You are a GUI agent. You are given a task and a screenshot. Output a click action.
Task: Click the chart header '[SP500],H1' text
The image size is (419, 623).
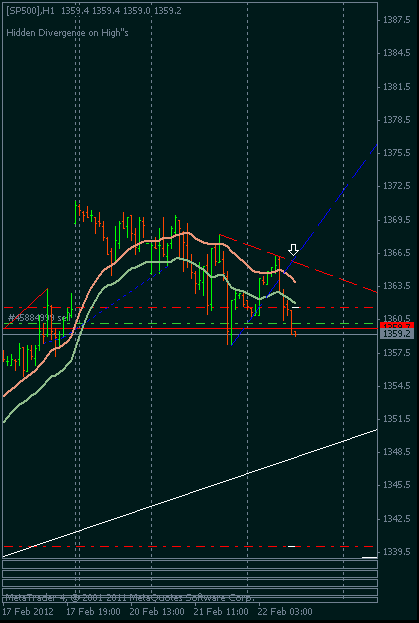click(x=31, y=11)
